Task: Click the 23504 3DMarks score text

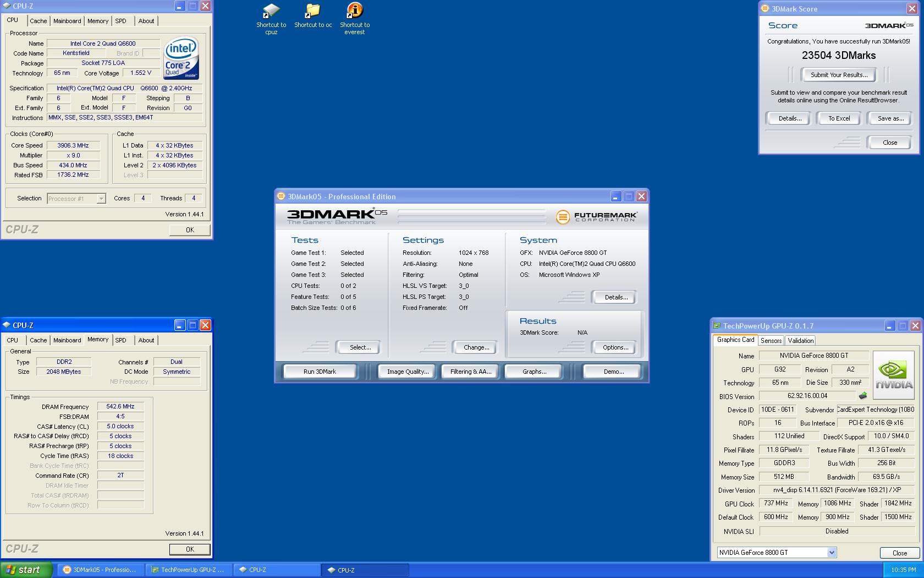Action: coord(839,55)
